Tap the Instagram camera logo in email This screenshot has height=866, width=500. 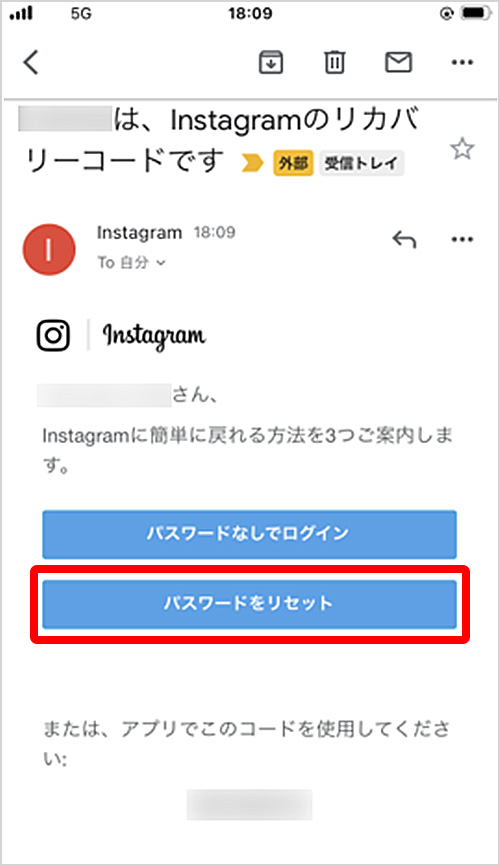pos(54,335)
